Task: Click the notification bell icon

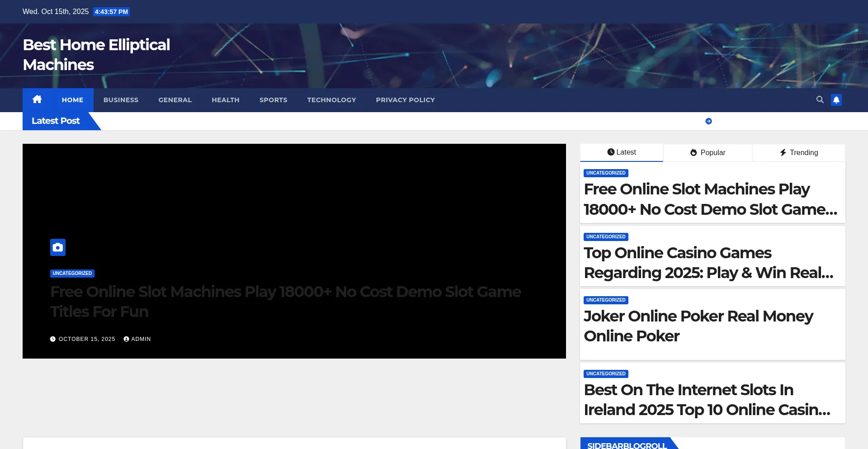Action: coord(836,100)
